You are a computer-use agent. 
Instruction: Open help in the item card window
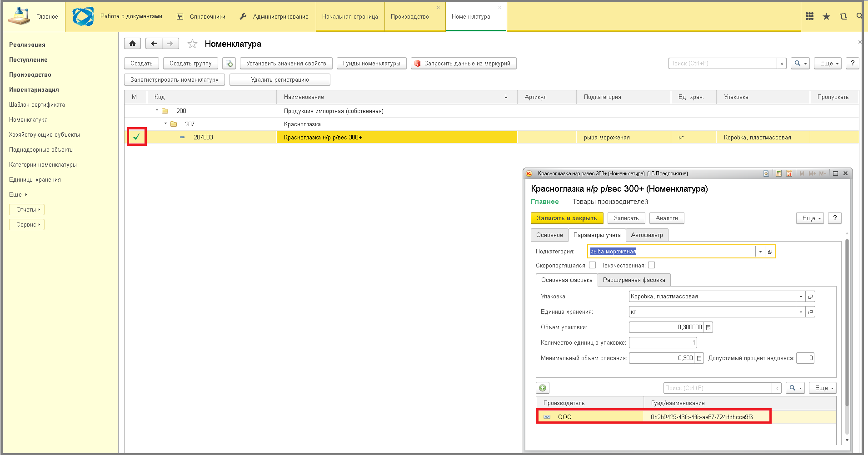coord(835,218)
